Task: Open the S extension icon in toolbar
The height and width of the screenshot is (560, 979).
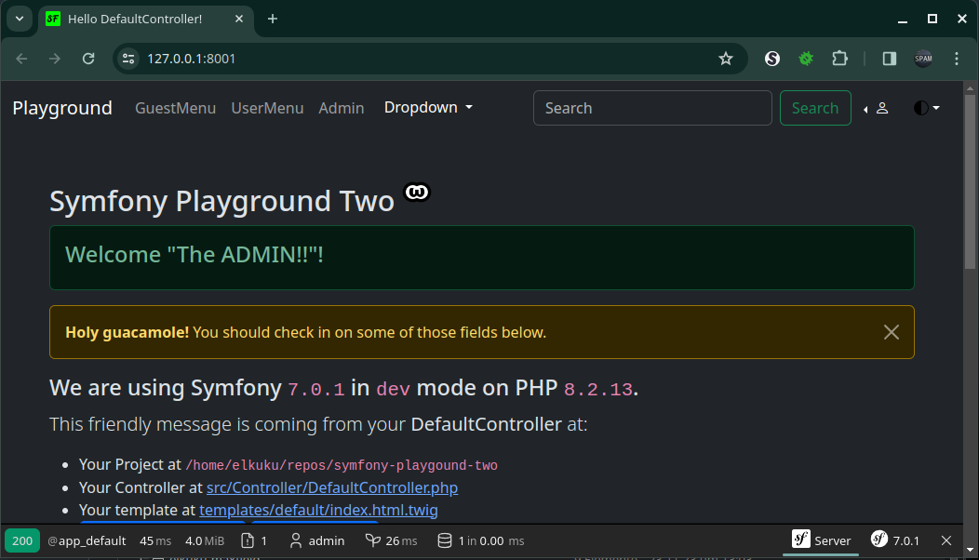Action: (772, 59)
